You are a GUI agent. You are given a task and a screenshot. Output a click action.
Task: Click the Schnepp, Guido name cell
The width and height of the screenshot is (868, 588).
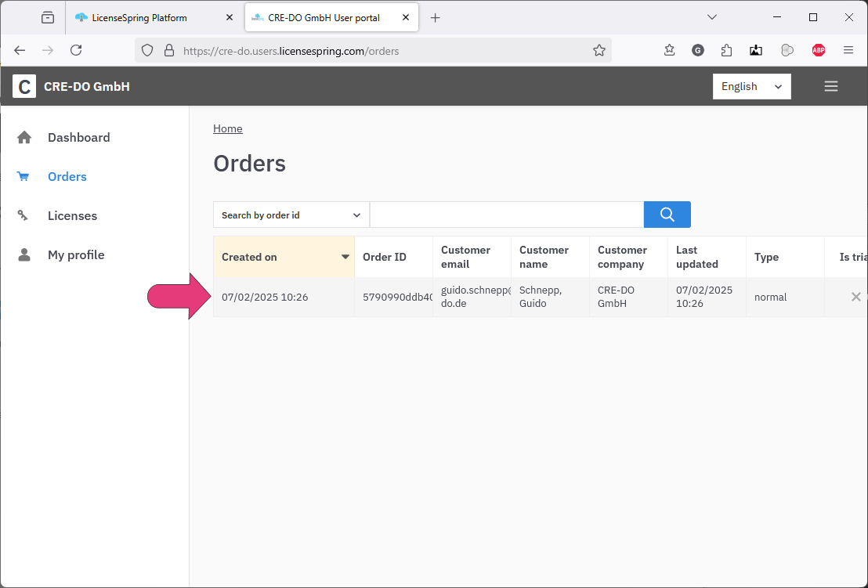click(550, 297)
